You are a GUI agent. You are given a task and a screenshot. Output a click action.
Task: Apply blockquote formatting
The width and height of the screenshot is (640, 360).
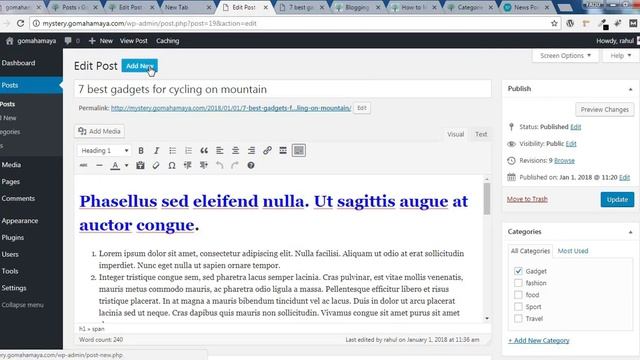(204, 151)
